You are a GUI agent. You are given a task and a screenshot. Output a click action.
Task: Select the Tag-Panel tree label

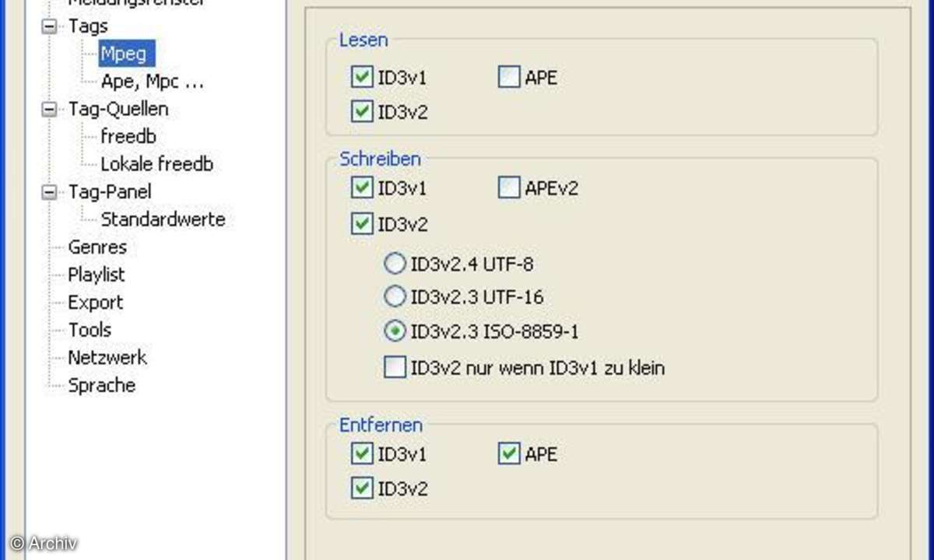tap(110, 192)
